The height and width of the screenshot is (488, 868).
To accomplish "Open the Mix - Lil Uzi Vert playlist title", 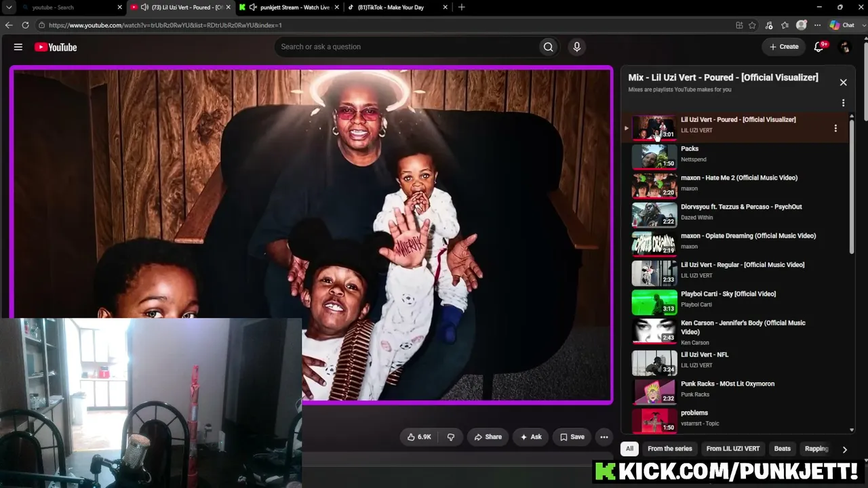I will click(723, 77).
